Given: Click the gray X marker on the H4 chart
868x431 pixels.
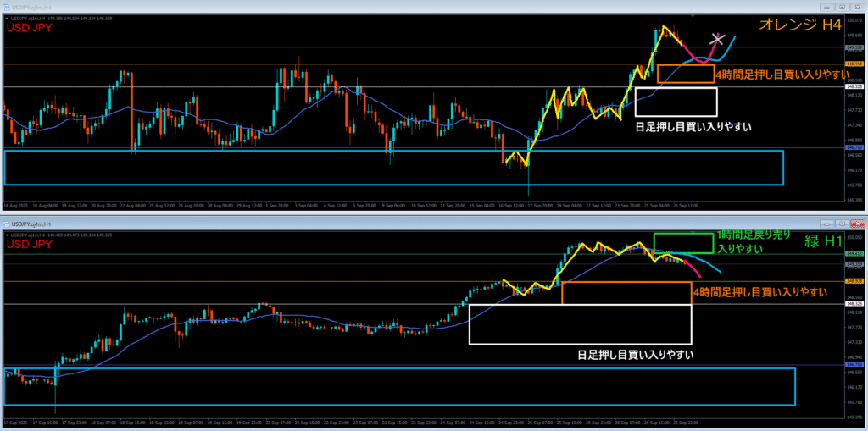Looking at the screenshot, I should click(717, 38).
